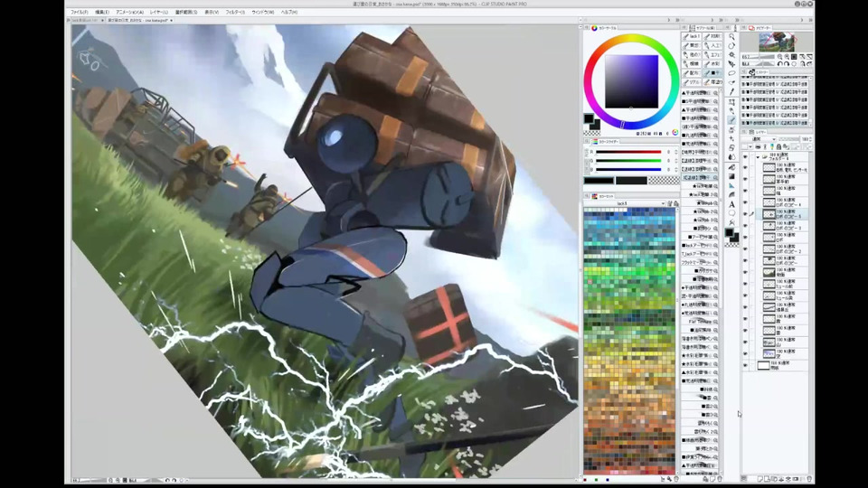Open the color slider panel menu icon
This screenshot has height=488, width=868.
tap(586, 141)
